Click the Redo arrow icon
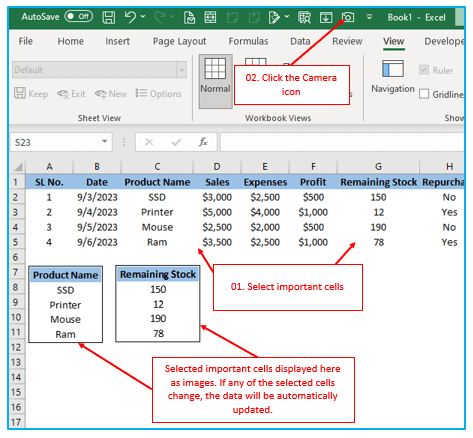473x438 pixels. pos(160,17)
